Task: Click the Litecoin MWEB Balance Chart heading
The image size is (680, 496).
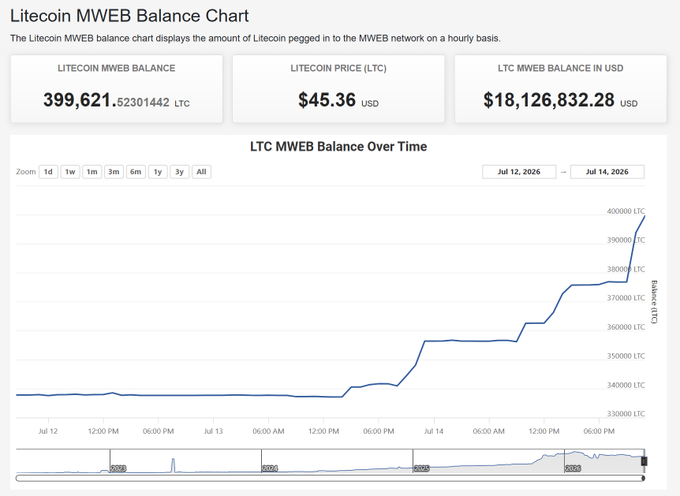Action: point(129,16)
